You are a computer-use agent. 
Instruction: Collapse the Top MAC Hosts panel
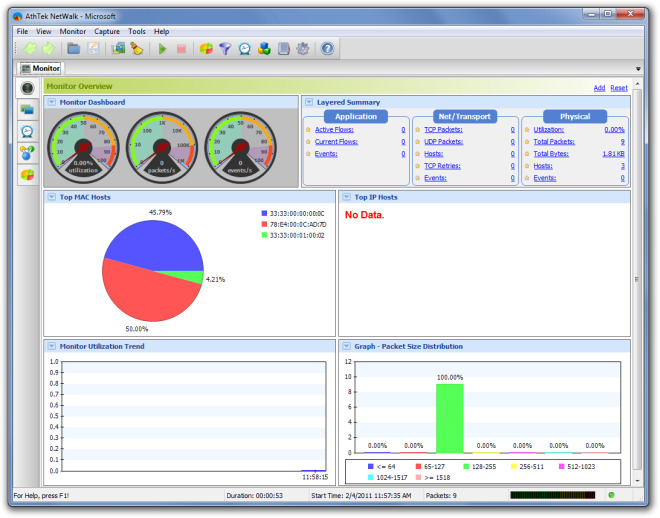point(52,197)
